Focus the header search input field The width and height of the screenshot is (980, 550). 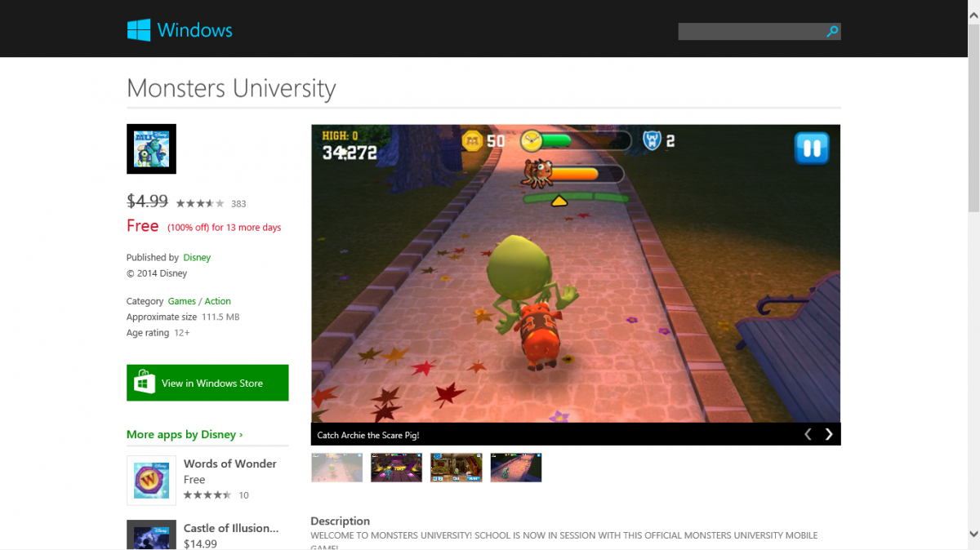pos(751,31)
